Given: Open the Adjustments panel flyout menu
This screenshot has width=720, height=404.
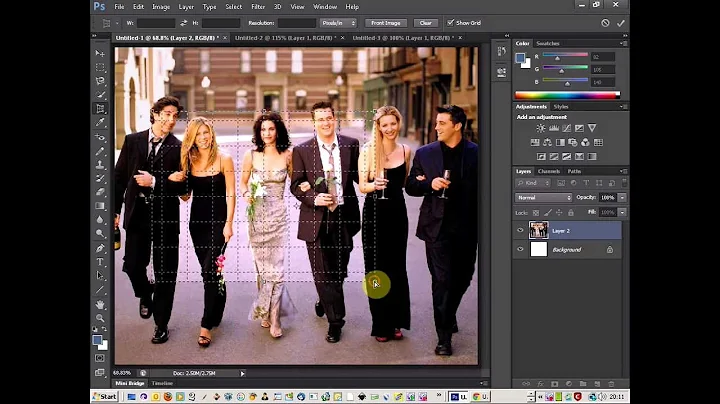Looking at the screenshot, I should 624,107.
